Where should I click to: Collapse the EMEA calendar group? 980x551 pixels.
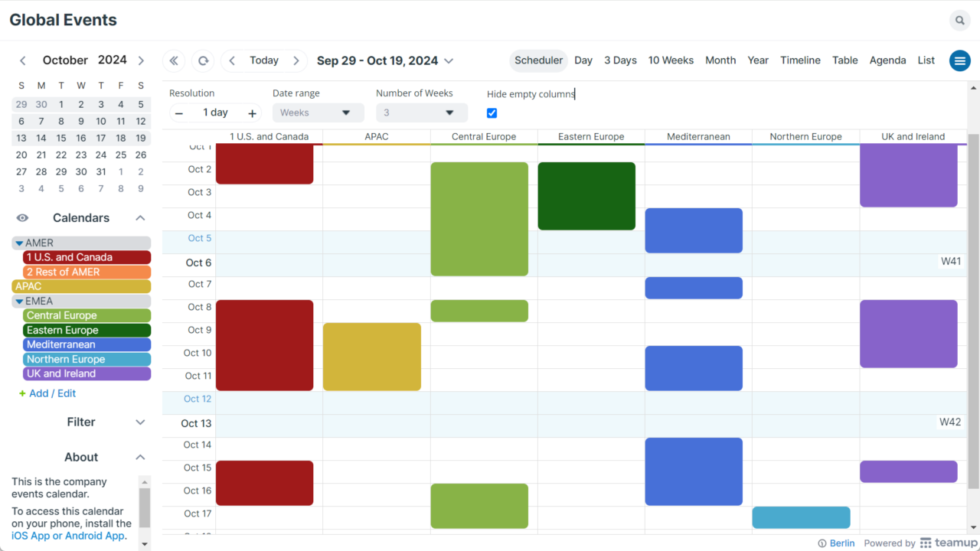(18, 301)
